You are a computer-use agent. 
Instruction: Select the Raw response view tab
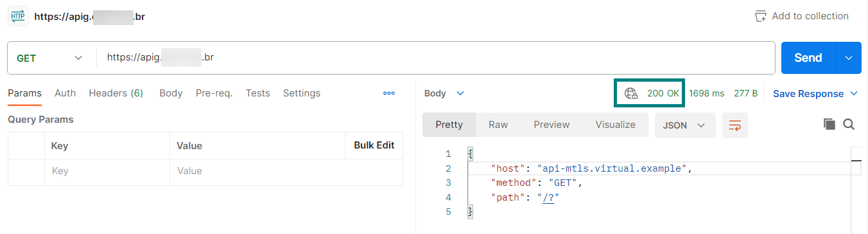pos(498,125)
